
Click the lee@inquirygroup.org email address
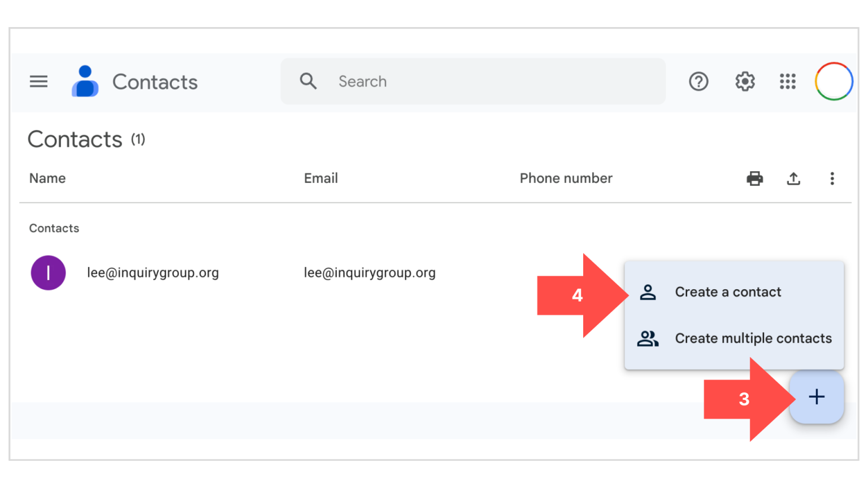[x=370, y=273]
